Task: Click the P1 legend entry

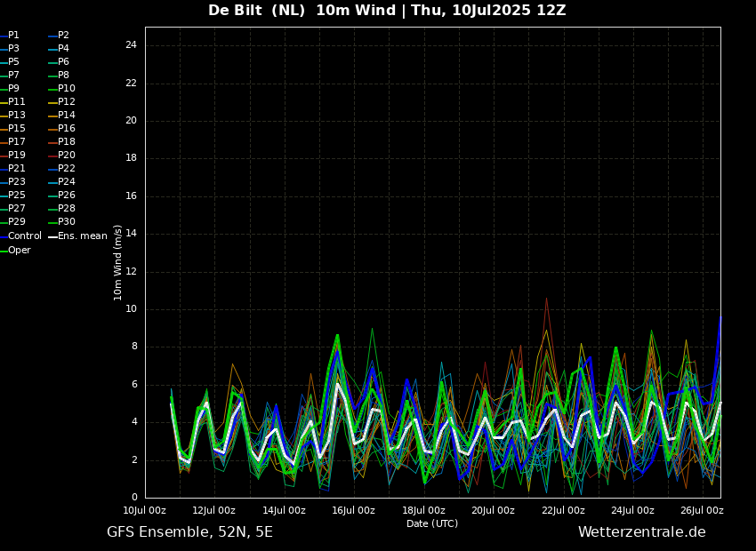Action: click(x=10, y=36)
